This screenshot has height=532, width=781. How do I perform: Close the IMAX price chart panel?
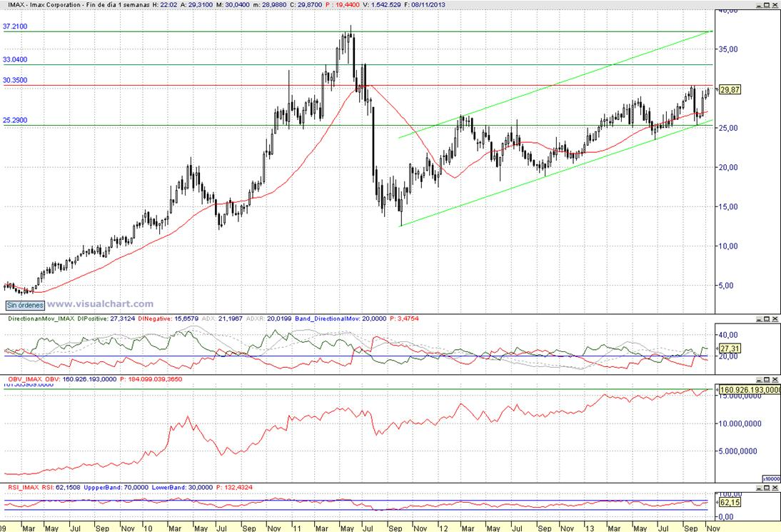(x=775, y=4)
